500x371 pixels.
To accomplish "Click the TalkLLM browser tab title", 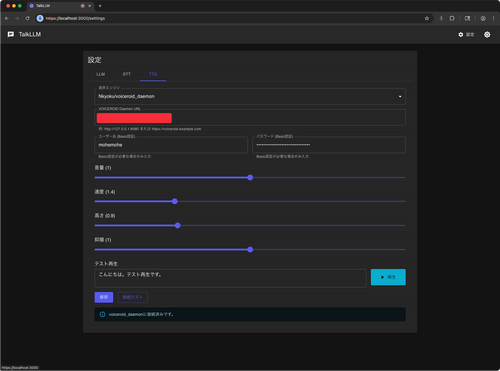I will point(43,6).
